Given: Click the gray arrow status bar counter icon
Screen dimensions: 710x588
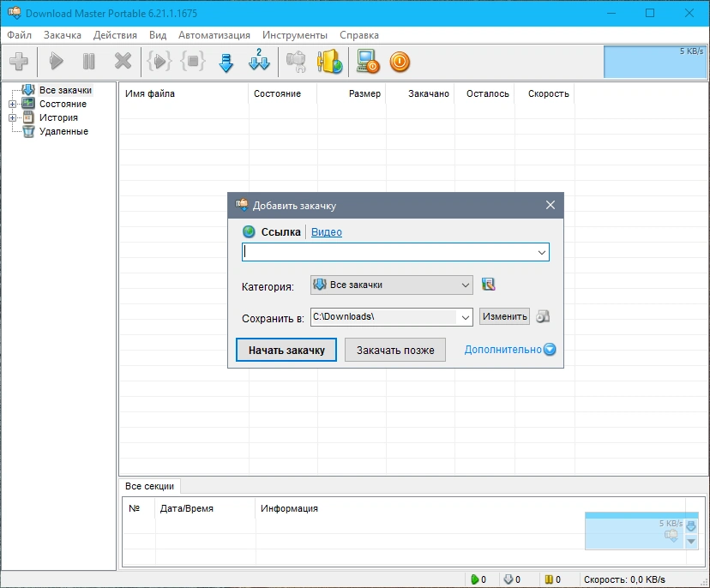Looking at the screenshot, I should coord(508,579).
